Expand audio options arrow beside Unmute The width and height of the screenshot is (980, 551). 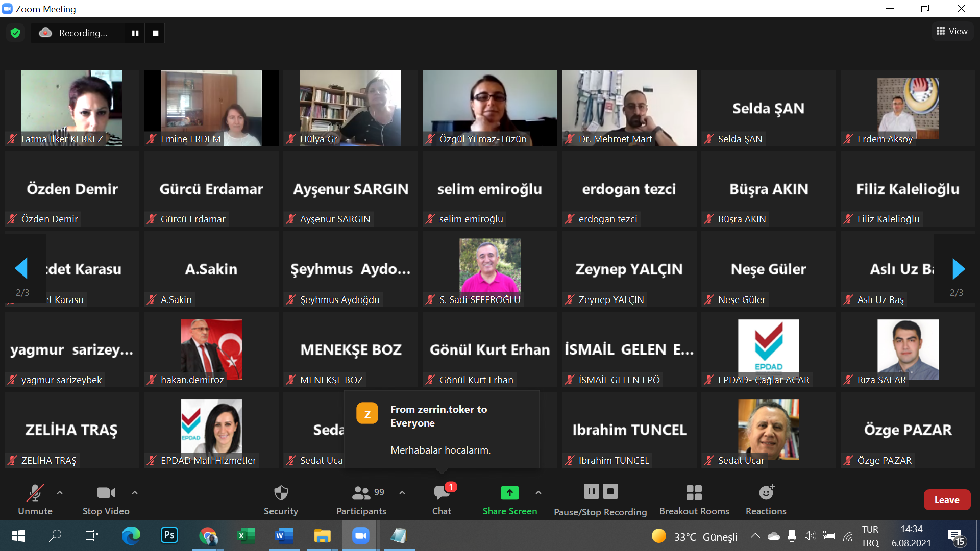[60, 493]
